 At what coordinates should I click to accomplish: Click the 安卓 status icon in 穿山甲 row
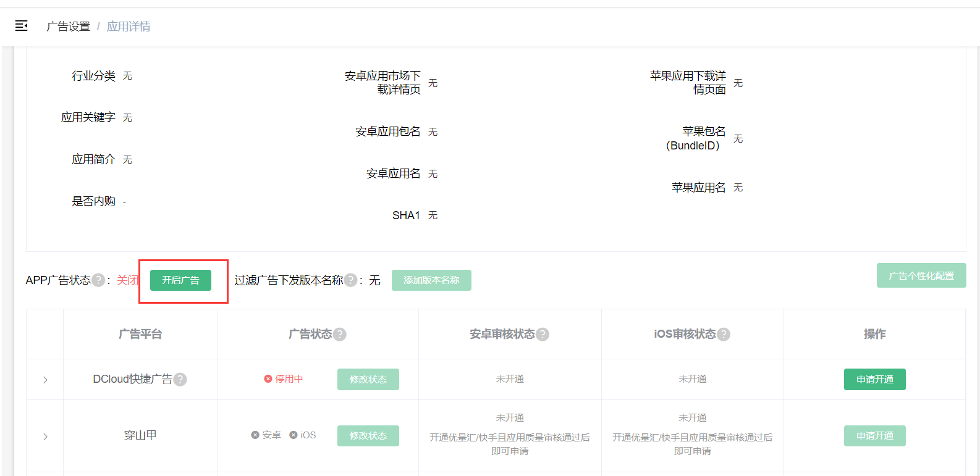point(255,435)
